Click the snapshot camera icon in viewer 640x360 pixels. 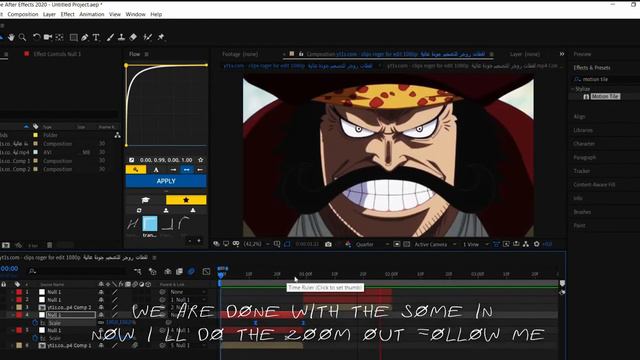click(x=328, y=244)
